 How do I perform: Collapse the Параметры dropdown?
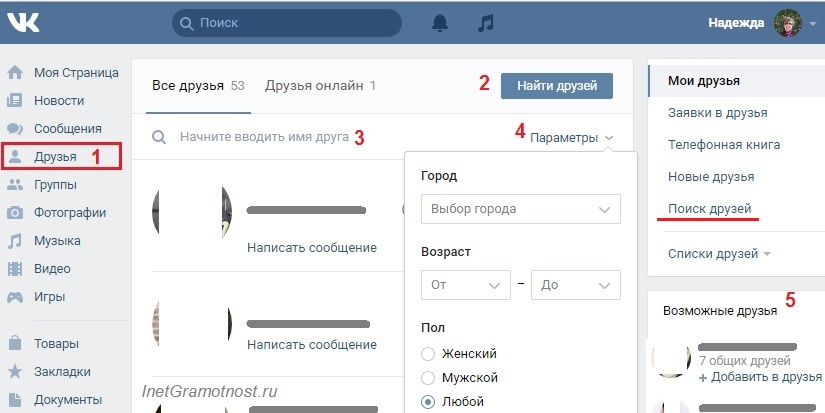(x=571, y=138)
